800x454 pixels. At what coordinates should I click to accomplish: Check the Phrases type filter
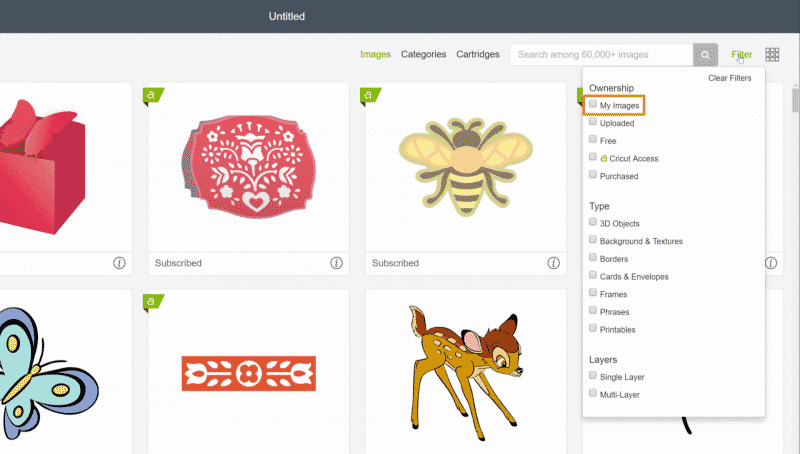click(592, 310)
